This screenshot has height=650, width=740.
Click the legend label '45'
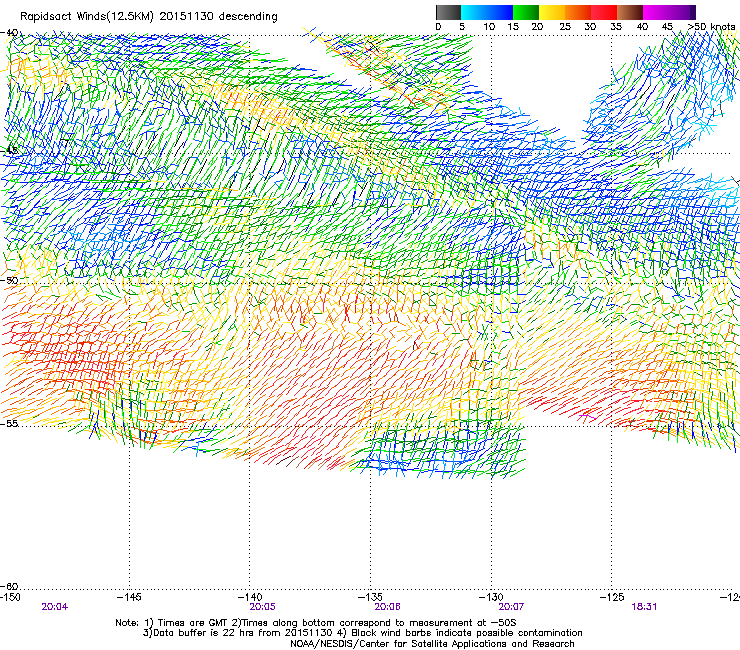tap(667, 27)
